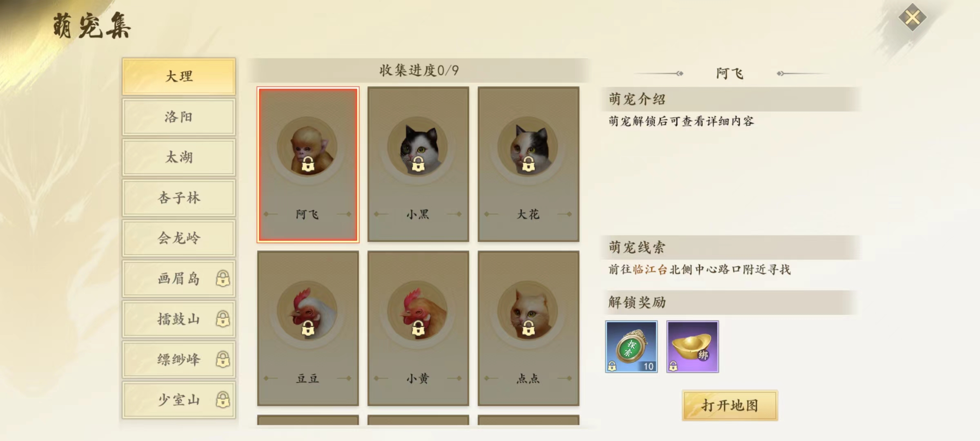
Task: Select the locked 擂鼓山 region tab
Action: (179, 319)
